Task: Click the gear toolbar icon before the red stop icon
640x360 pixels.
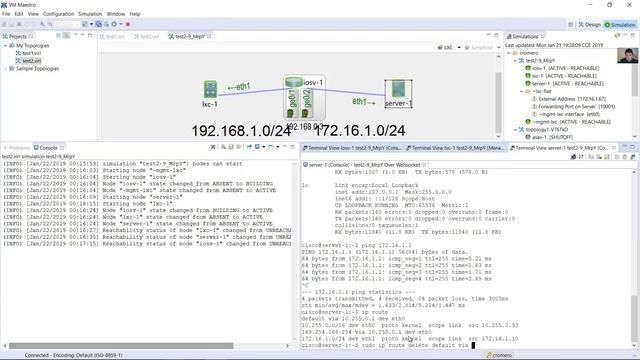Action: click(114, 24)
